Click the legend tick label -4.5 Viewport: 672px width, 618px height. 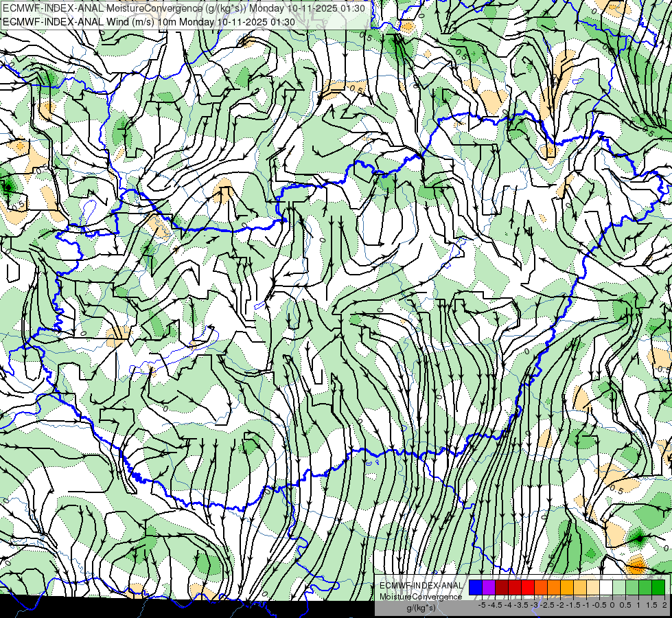[x=496, y=605]
